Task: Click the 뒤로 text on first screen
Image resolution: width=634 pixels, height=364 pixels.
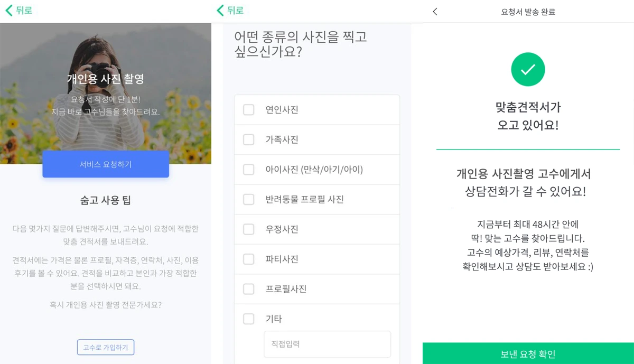Action: coord(24,11)
